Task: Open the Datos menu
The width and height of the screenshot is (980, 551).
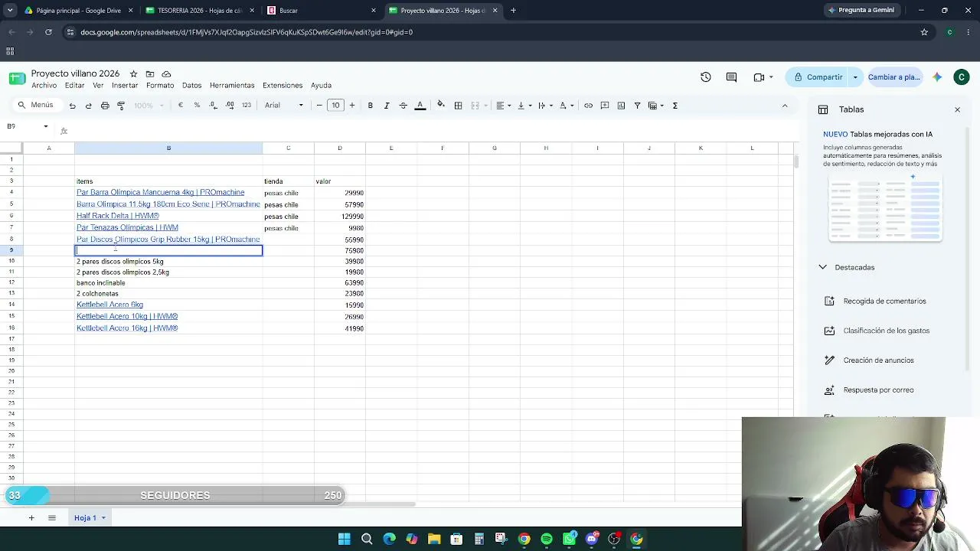Action: click(x=191, y=86)
